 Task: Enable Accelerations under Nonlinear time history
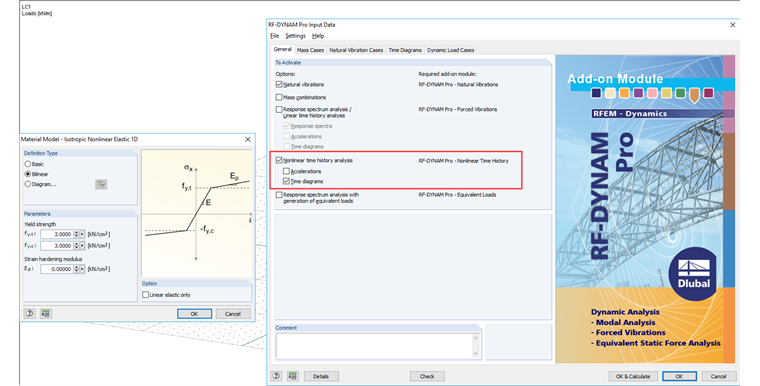pos(286,171)
